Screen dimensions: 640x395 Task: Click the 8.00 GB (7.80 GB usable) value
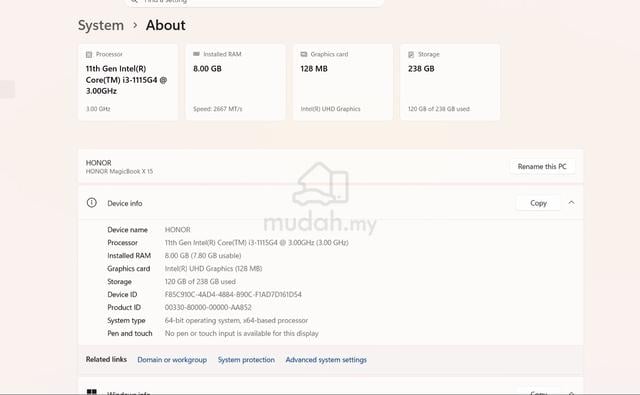click(203, 255)
